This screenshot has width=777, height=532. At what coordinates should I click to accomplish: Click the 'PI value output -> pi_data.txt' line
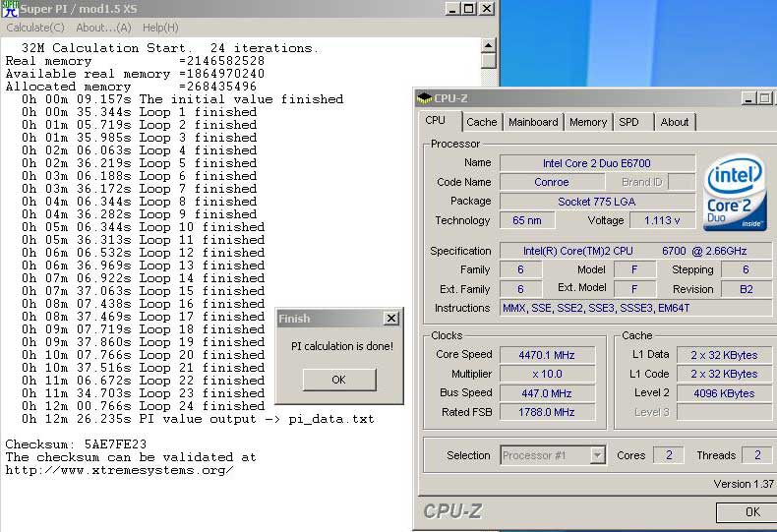pos(198,419)
